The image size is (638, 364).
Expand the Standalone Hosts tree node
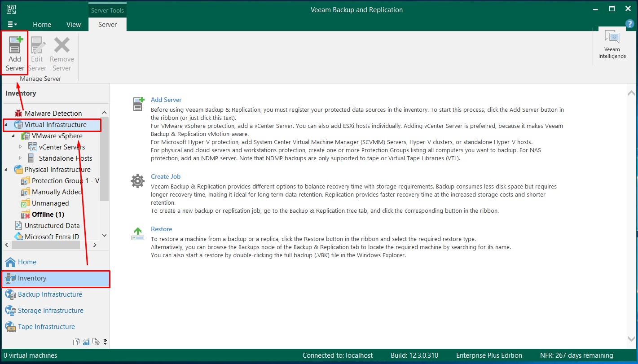(x=20, y=158)
